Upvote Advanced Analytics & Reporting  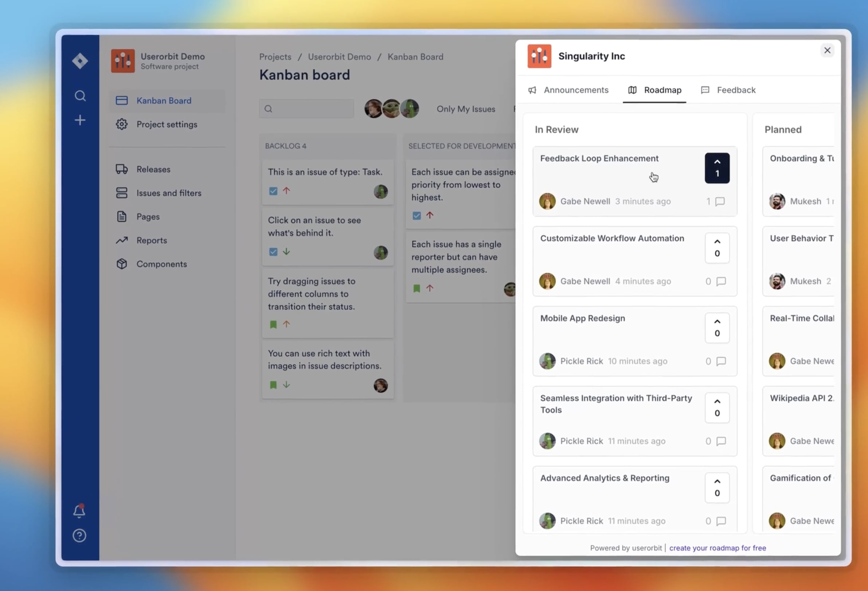point(717,488)
